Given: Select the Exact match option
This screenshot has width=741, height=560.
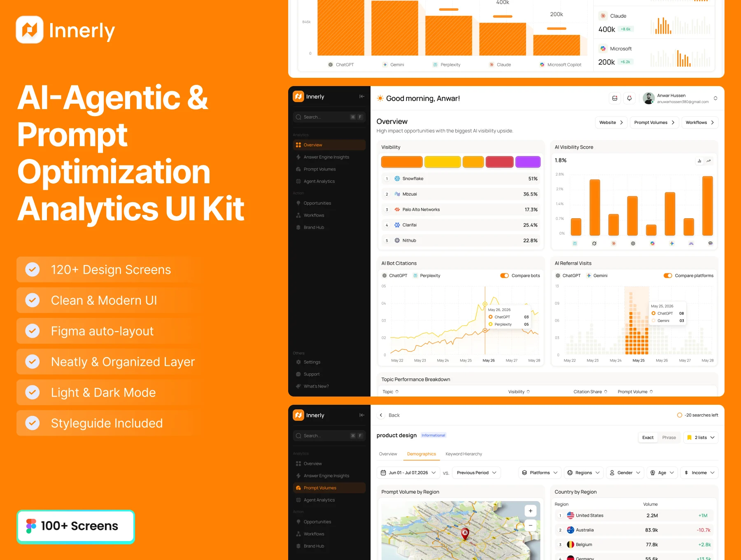Looking at the screenshot, I should [648, 437].
